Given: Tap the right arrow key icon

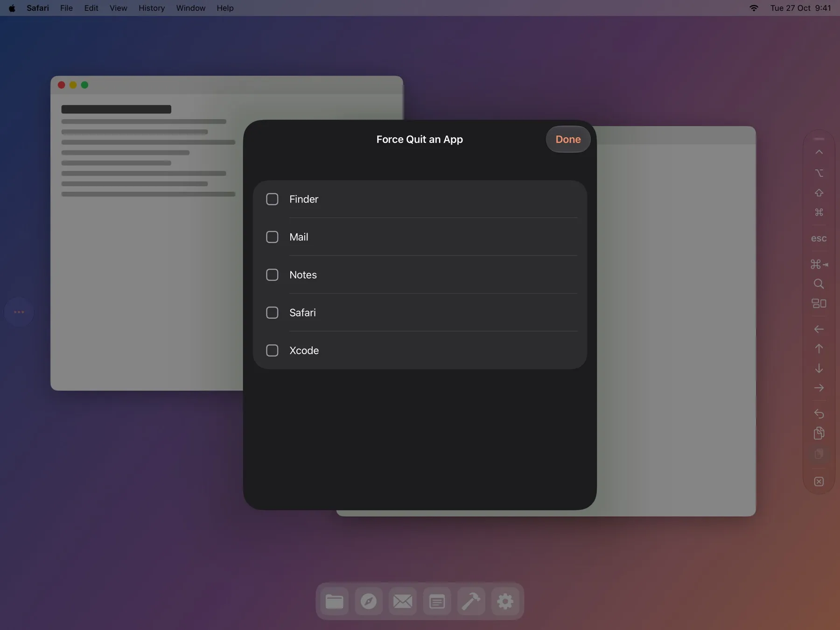Looking at the screenshot, I should click(819, 388).
